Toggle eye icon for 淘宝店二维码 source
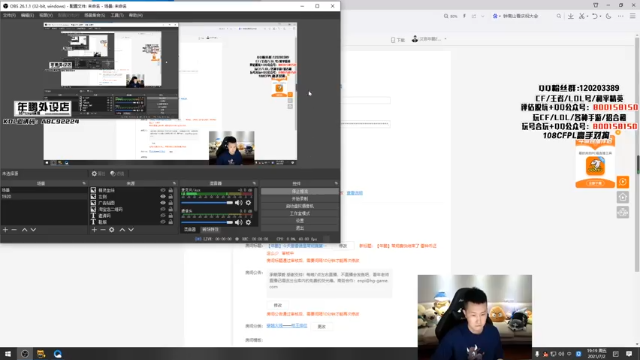Screen dimensions: 640x360 coord(163,209)
